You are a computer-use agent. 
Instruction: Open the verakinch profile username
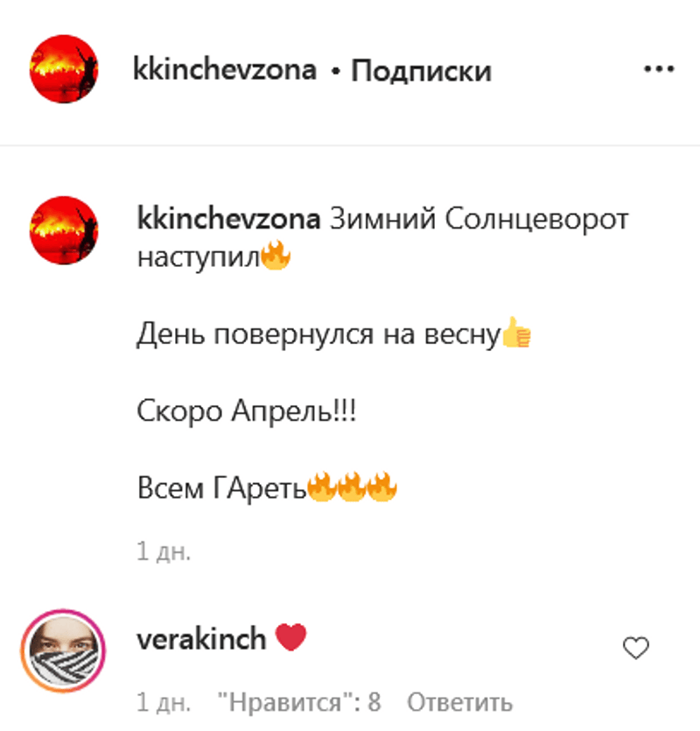point(201,639)
